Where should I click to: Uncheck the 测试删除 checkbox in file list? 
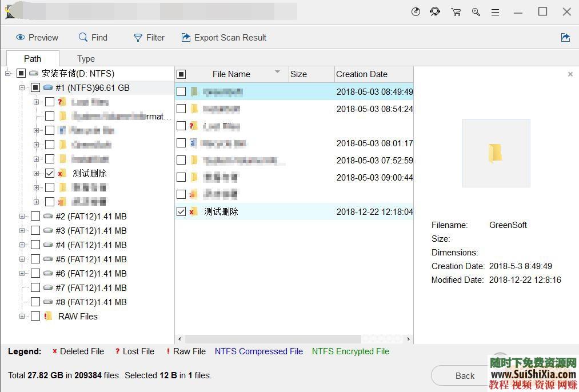point(181,211)
